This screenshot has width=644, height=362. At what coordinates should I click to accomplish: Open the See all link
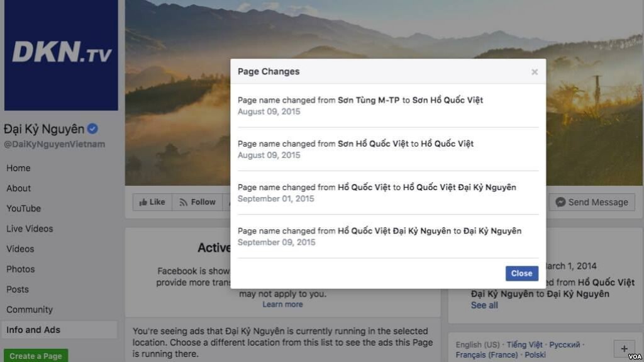point(484,305)
